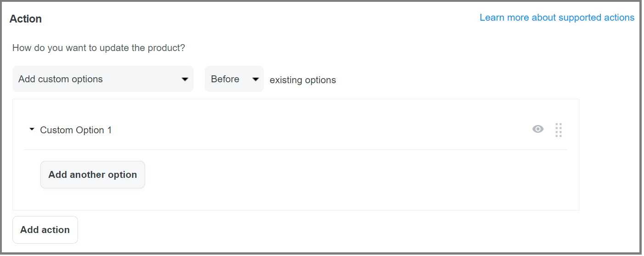Change the update action type combo box
The height and width of the screenshot is (256, 644).
click(103, 79)
